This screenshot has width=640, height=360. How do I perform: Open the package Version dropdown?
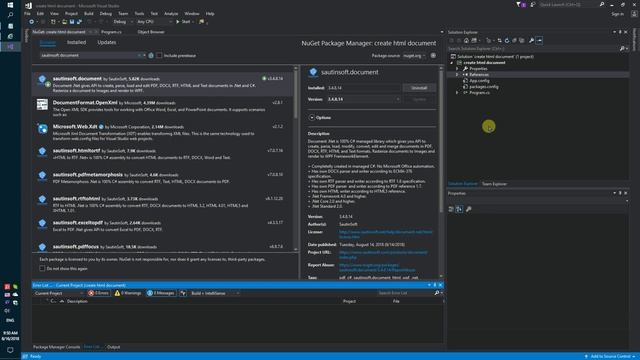click(363, 99)
